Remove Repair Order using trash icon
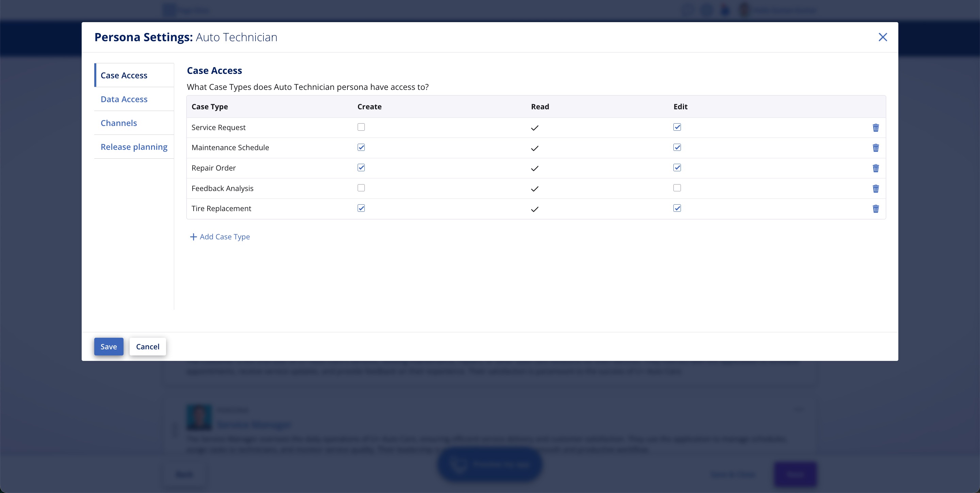Image resolution: width=980 pixels, height=493 pixels. [x=876, y=168]
